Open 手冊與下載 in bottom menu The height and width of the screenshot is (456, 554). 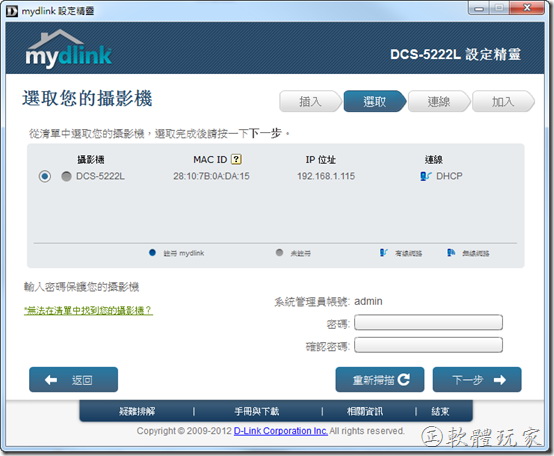[x=257, y=411]
